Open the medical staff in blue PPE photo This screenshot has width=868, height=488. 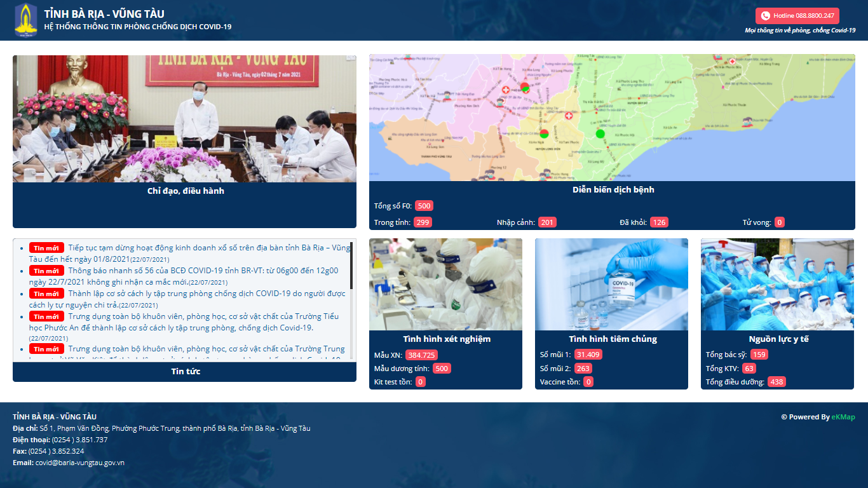[777, 284]
